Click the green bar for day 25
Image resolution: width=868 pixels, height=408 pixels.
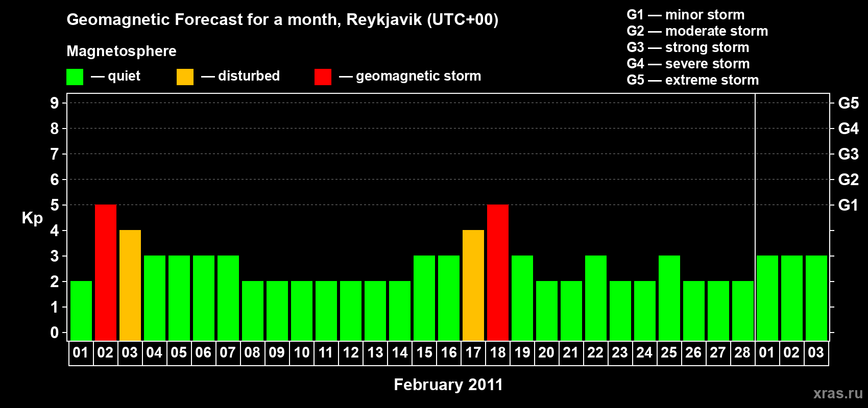tap(669, 298)
